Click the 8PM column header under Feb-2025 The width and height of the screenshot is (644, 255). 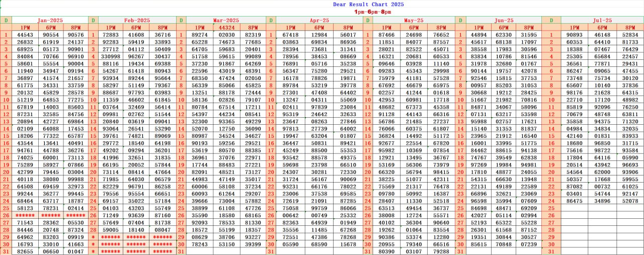pos(163,27)
